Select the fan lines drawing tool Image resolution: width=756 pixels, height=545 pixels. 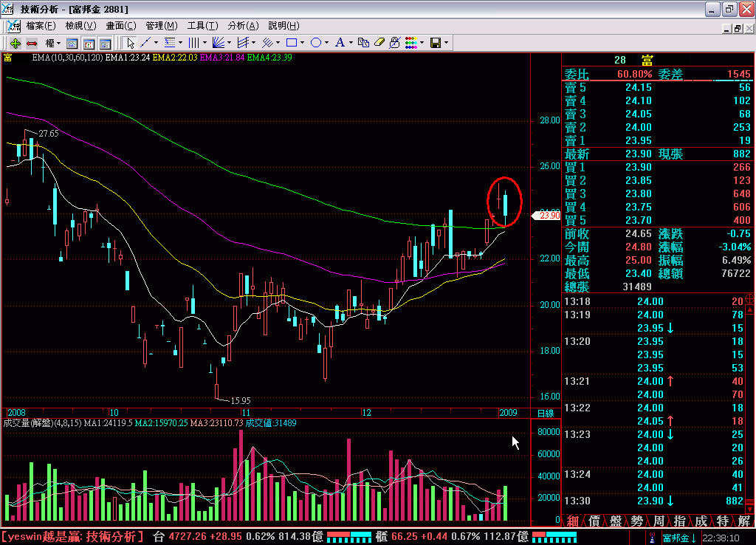[x=219, y=43]
